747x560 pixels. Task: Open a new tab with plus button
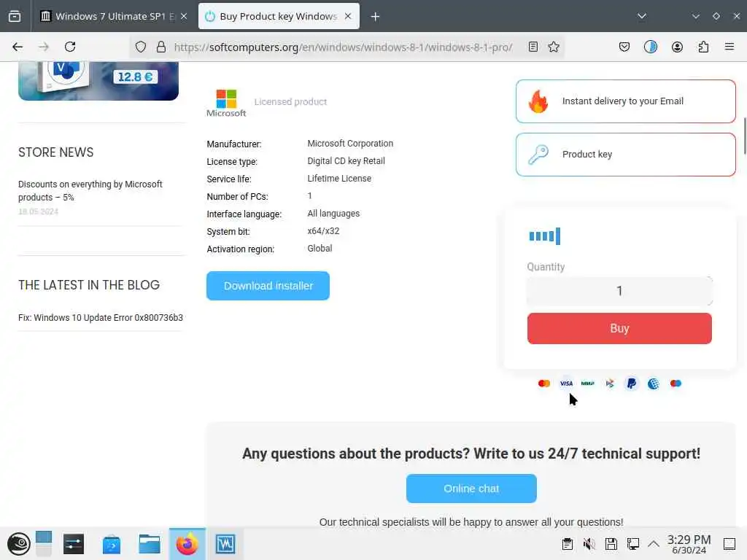[x=376, y=17]
